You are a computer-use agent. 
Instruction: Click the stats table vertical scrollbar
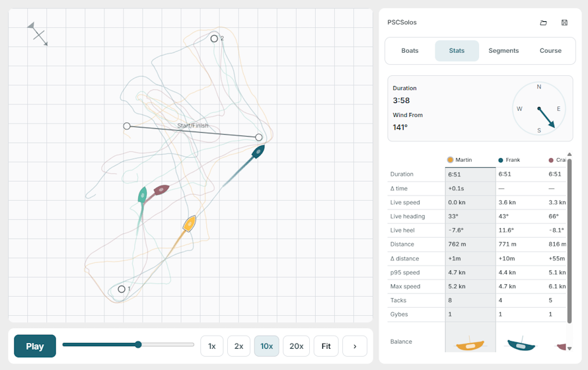pos(570,240)
